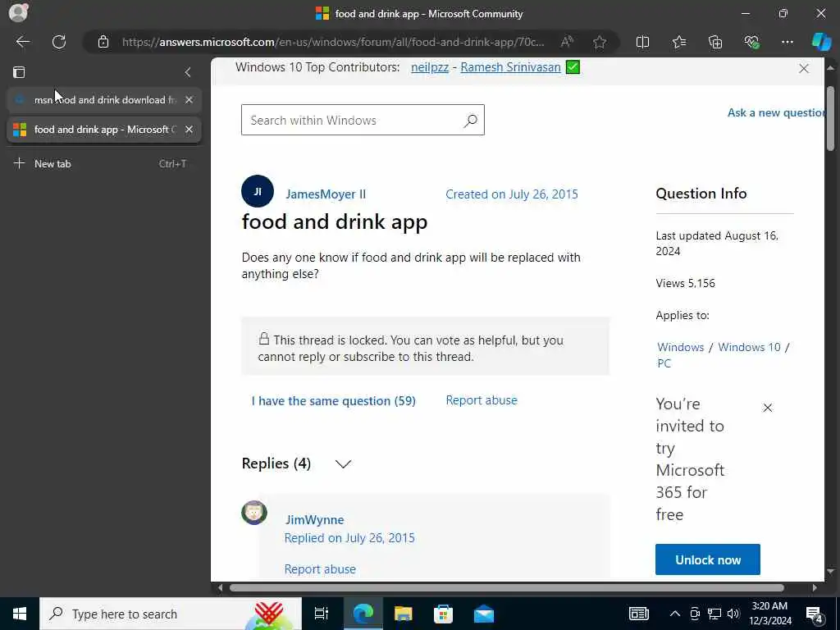The height and width of the screenshot is (630, 840).
Task: Open the clock showing 3:20 AM
Action: point(771,614)
